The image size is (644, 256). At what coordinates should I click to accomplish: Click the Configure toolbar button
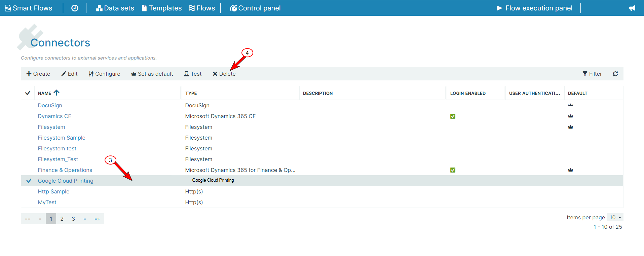tap(104, 74)
